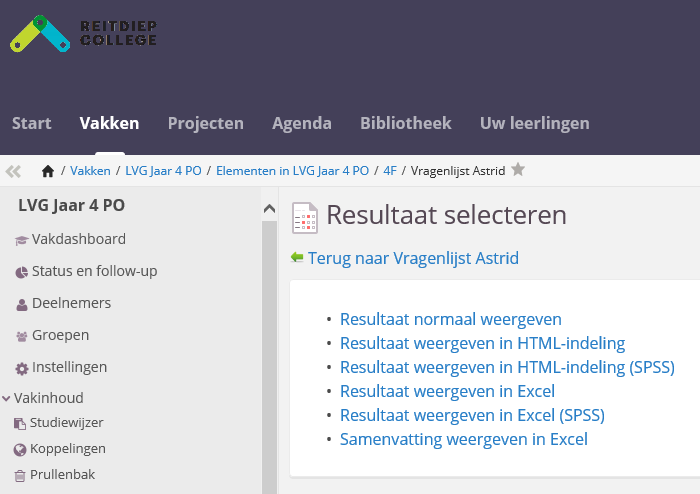
Task: Click the Instellingen gear icon
Action: (x=22, y=368)
